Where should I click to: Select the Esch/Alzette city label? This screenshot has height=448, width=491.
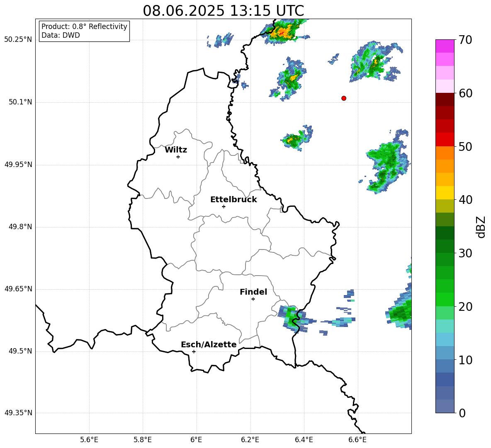[209, 344]
